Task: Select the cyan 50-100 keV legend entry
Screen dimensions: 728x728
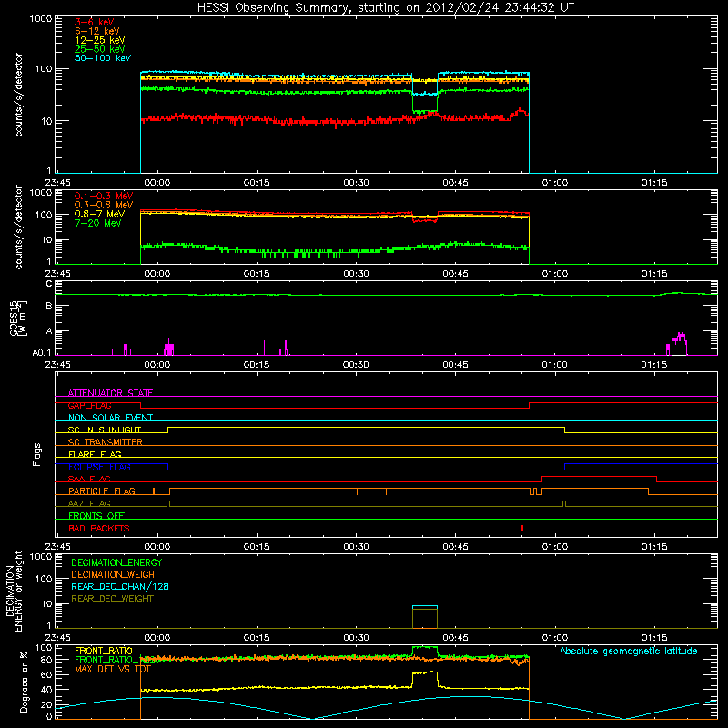Action: (103, 57)
